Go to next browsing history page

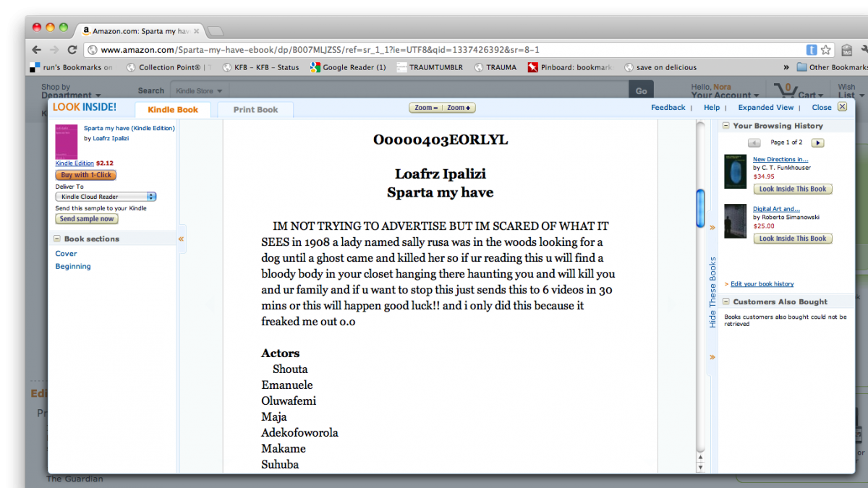tap(817, 142)
